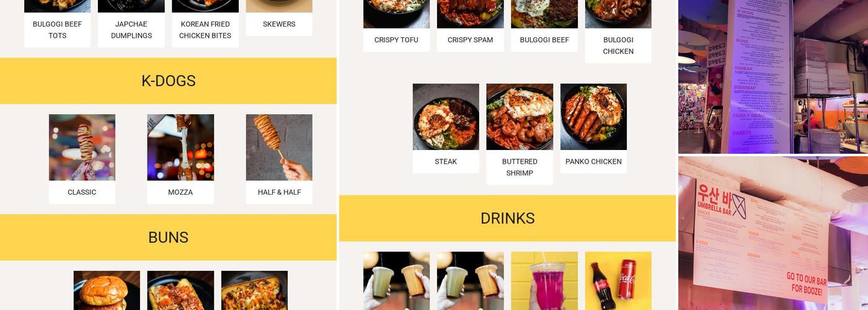This screenshot has width=868, height=310.
Task: Click the pink drink photo
Action: pos(544,281)
